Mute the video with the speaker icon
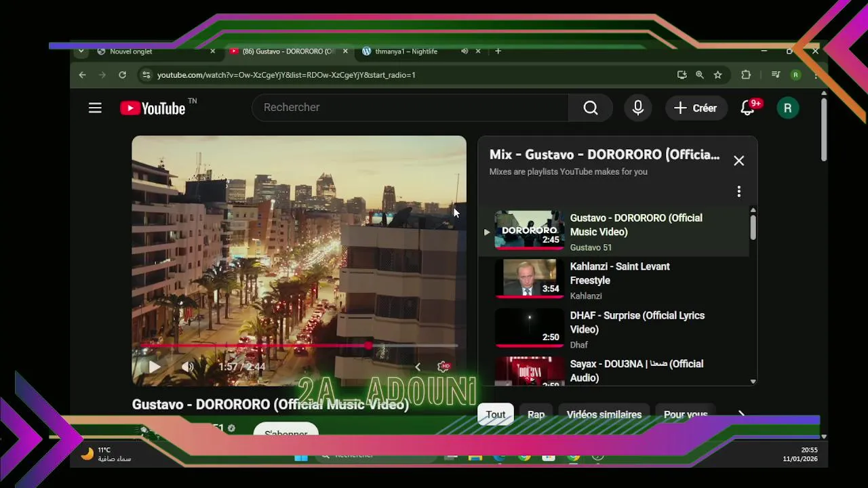Screen dimensions: 868x488 click(x=188, y=367)
